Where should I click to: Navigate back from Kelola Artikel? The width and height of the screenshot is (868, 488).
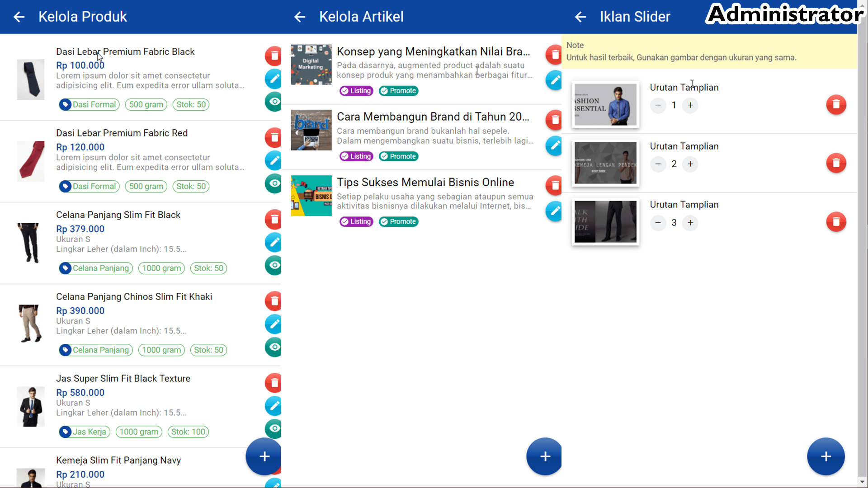point(300,17)
